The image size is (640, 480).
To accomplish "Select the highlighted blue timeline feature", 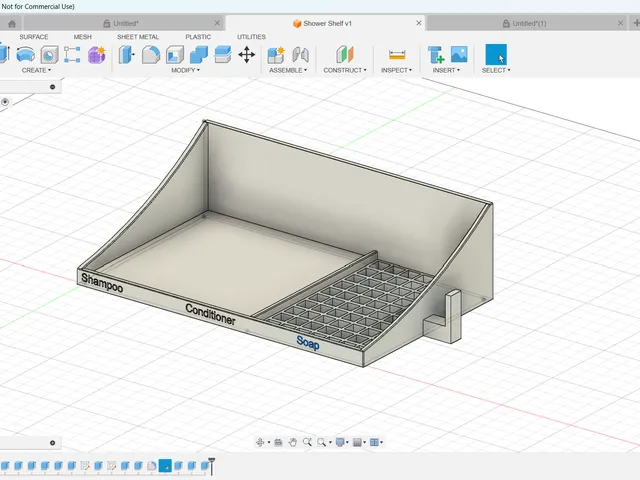I will tap(165, 465).
